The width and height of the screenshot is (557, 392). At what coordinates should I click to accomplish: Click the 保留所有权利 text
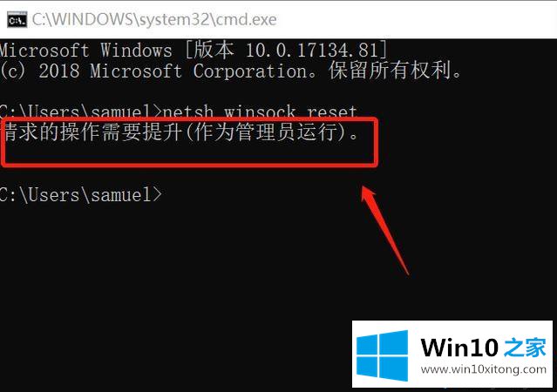(390, 71)
